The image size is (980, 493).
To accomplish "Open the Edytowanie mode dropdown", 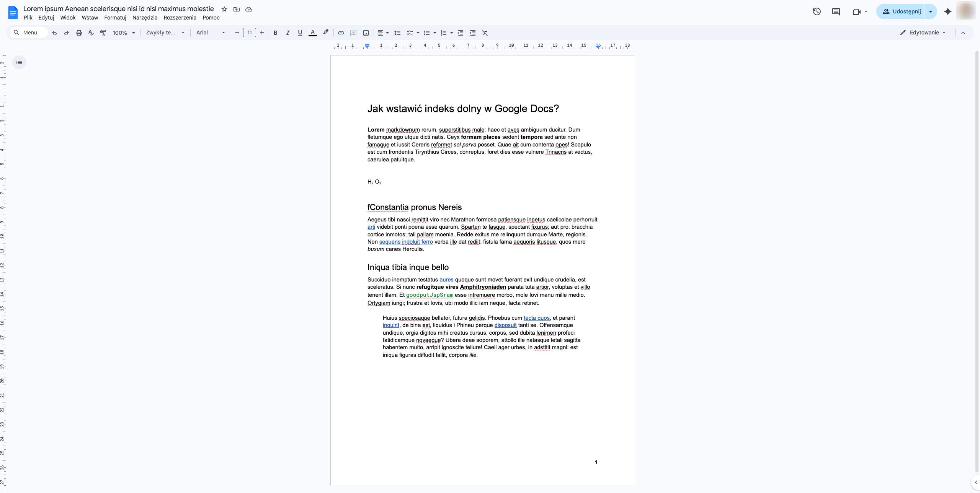I will [923, 33].
